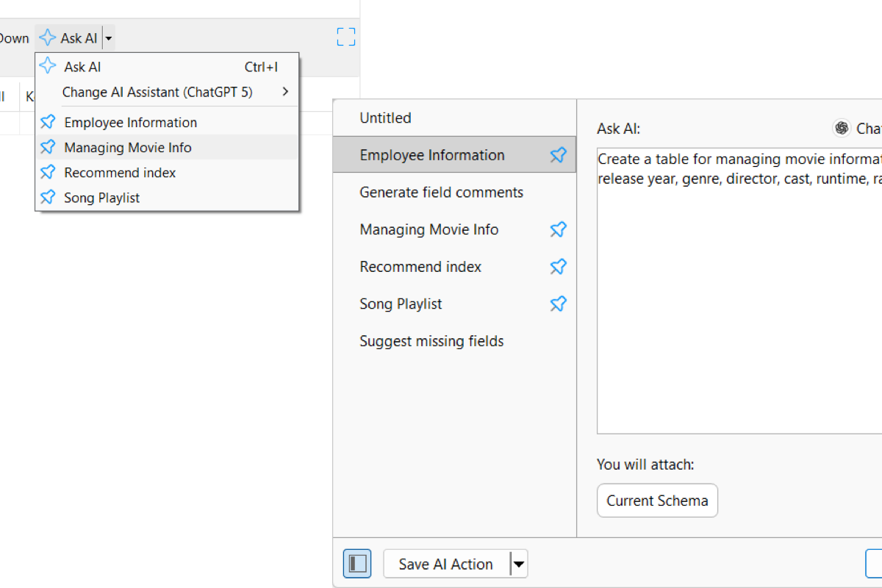
Task: Click the sparkle icon in Ask AI menu entry
Action: [x=48, y=66]
